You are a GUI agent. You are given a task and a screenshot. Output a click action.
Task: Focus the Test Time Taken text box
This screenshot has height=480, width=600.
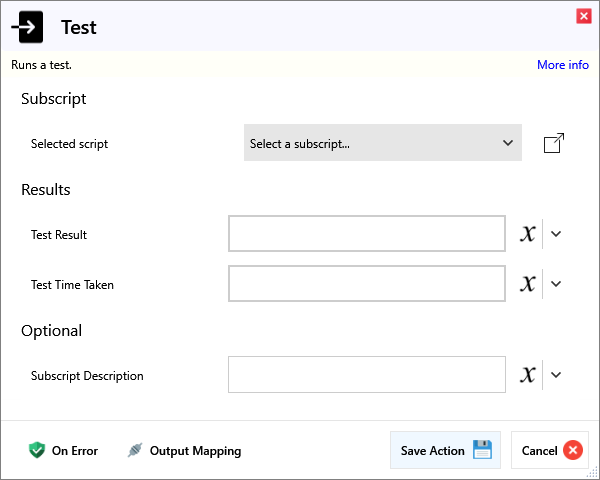point(366,284)
